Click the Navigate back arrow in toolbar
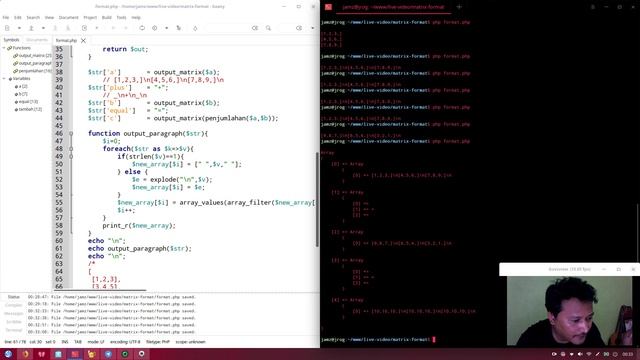Image resolution: width=640 pixels, height=360 pixels. click(113, 28)
